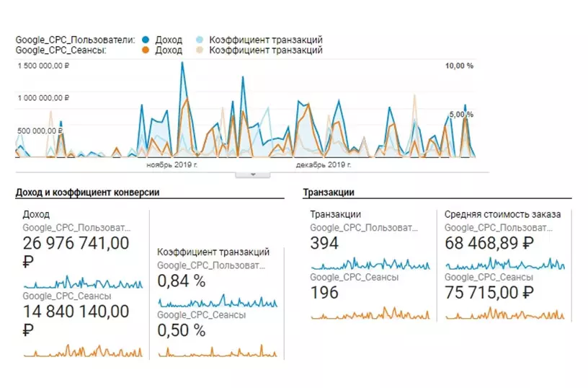Click the 75 715,00 ₽ average order value
Screen dimensions: 588x388
(489, 293)
